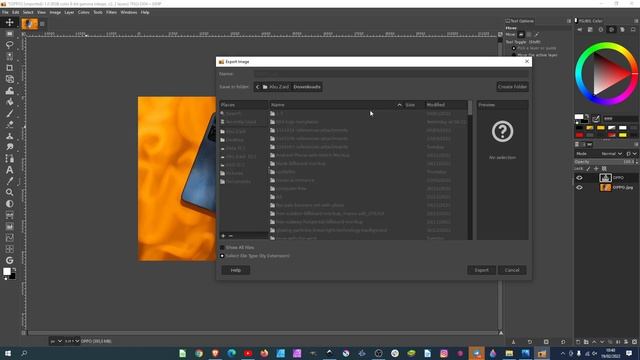Screen dimensions: 640x360
Task: Toggle sort order arrow in Name column
Action: coord(399,105)
